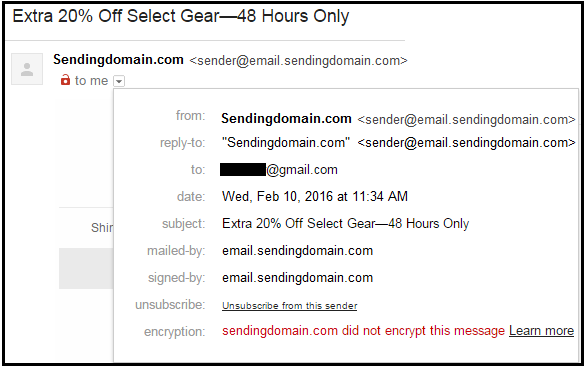The width and height of the screenshot is (586, 368).
Task: Click the signed-by domain value
Action: (297, 278)
